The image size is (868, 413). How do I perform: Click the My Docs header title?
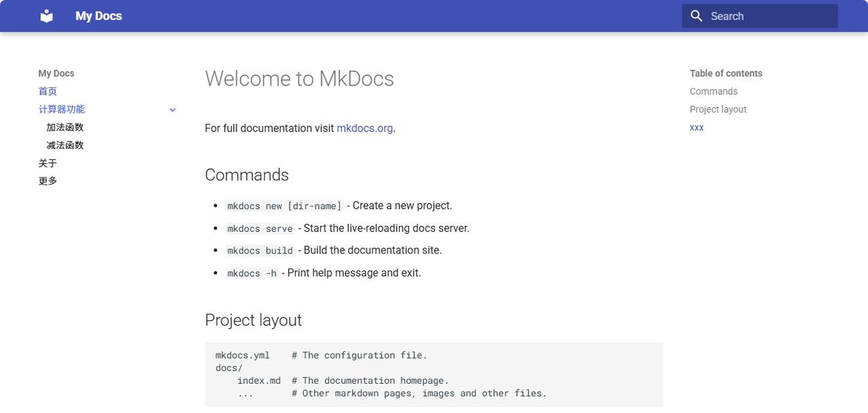click(98, 16)
